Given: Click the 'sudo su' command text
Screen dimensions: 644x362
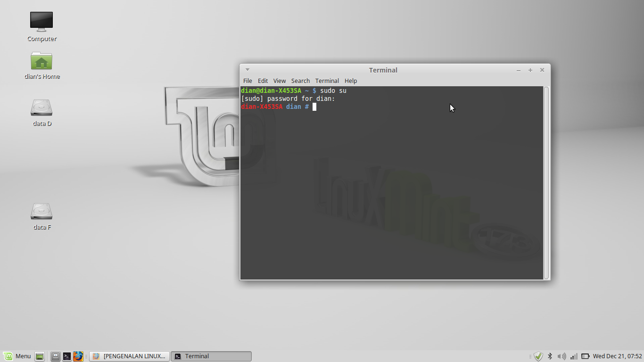Looking at the screenshot, I should (333, 90).
